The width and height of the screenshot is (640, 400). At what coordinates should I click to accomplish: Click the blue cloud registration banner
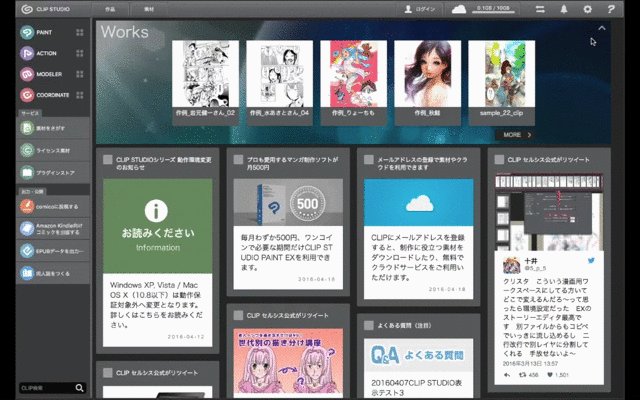click(419, 202)
